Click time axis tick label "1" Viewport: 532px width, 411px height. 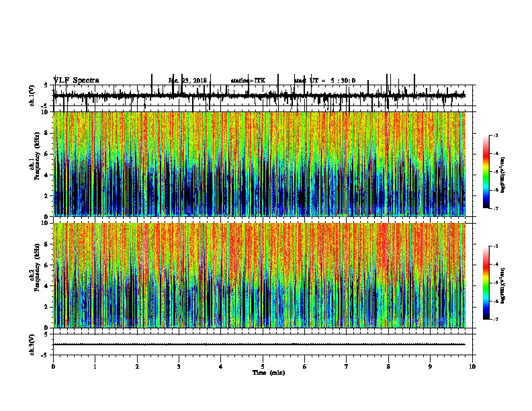coord(95,367)
